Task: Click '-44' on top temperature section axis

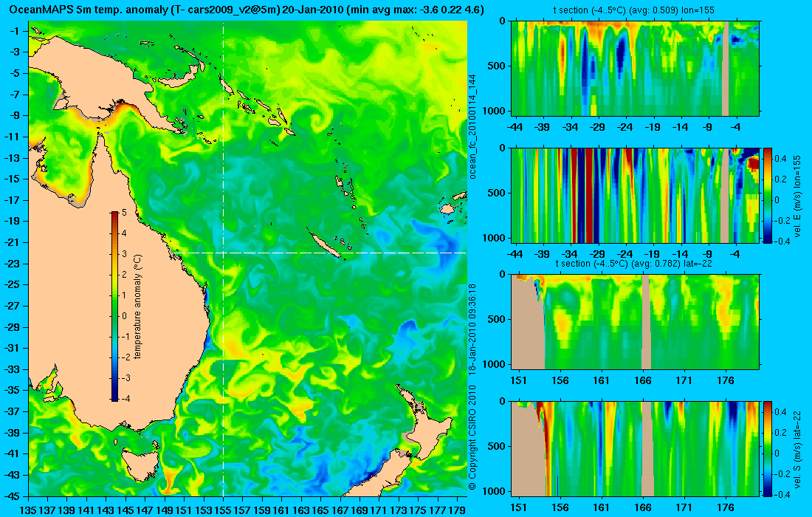Action: [515, 127]
